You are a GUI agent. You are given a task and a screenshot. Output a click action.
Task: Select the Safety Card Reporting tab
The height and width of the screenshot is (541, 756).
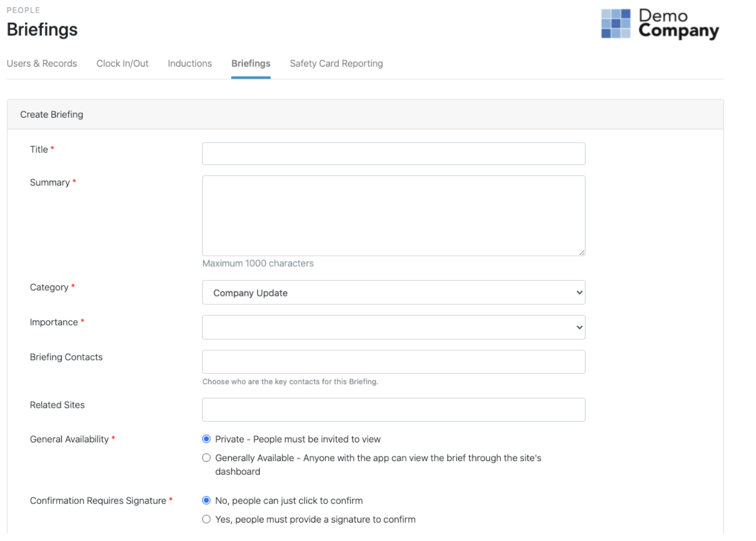coord(336,63)
